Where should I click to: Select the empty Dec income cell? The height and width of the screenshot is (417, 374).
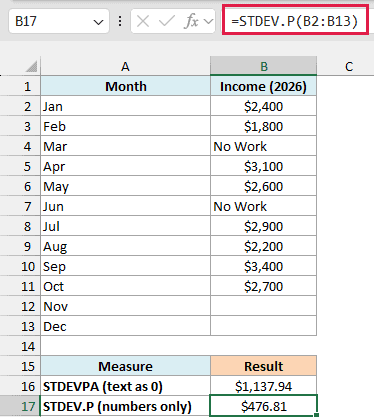point(264,326)
